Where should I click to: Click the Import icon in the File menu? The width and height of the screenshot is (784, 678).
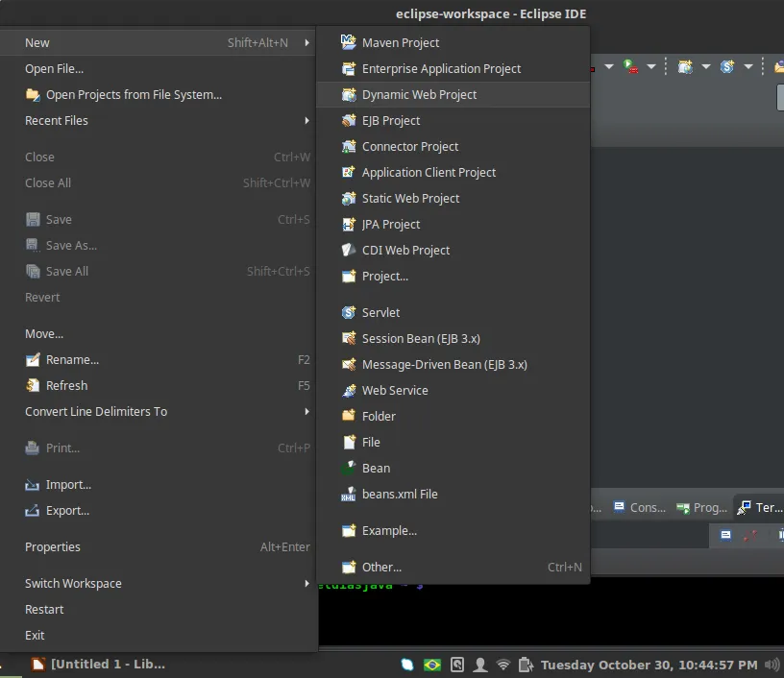pos(33,484)
